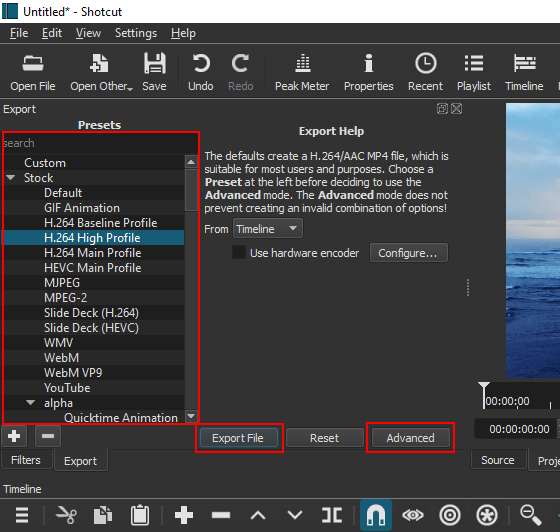Open the Properties panel icon

tap(369, 72)
